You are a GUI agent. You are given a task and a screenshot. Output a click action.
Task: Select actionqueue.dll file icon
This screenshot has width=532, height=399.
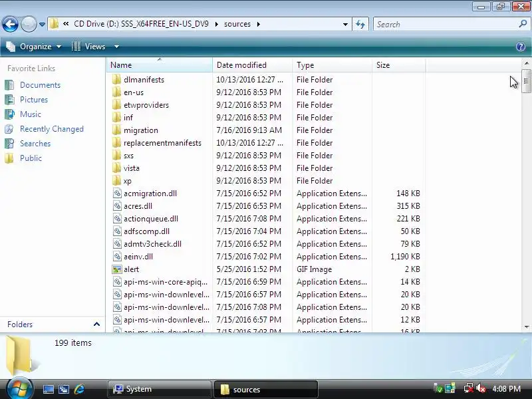pos(117,219)
